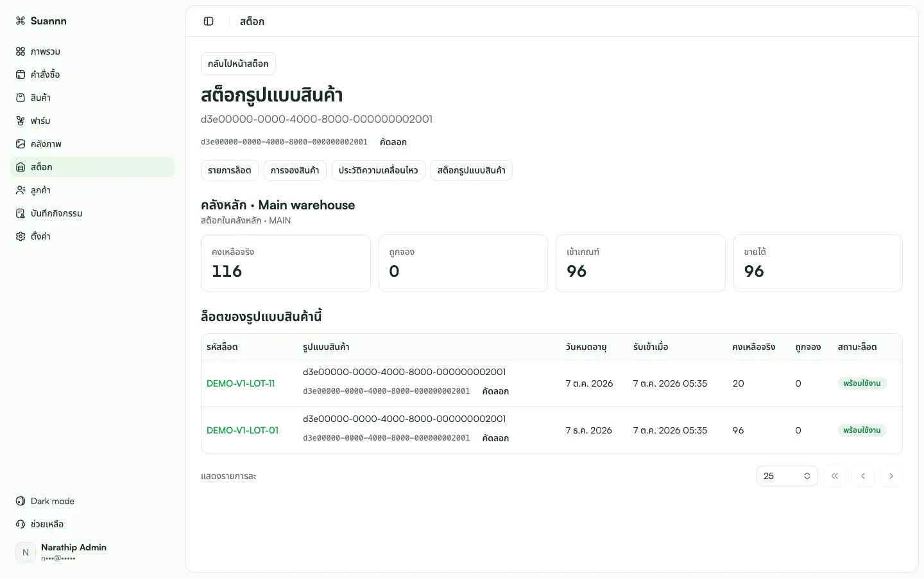
Task: Select สต็อก stock icon in sidebar
Action: [x=21, y=167]
